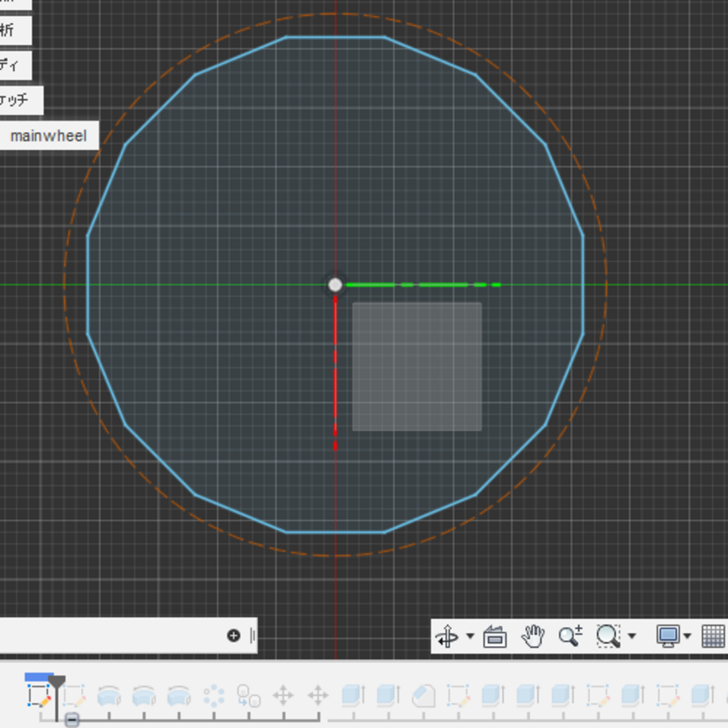The width and height of the screenshot is (728, 728).
Task: Open the Orbit tool dropdown arrow
Action: pos(470,636)
